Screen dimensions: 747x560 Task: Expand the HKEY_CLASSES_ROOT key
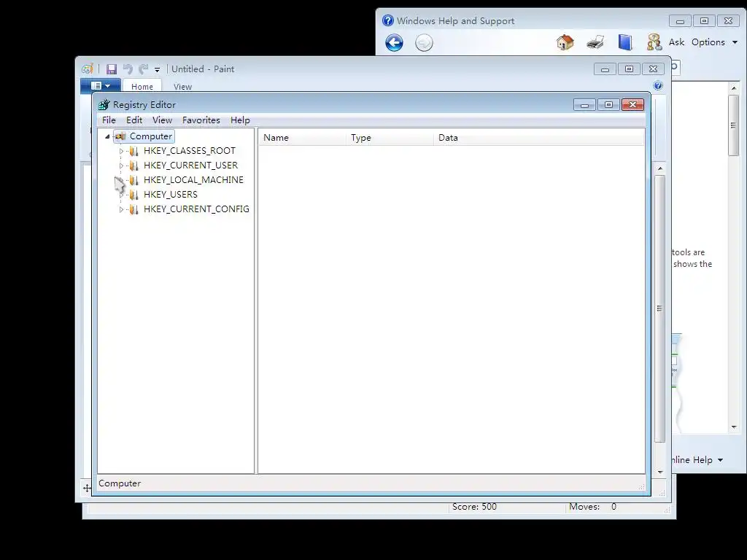point(121,151)
